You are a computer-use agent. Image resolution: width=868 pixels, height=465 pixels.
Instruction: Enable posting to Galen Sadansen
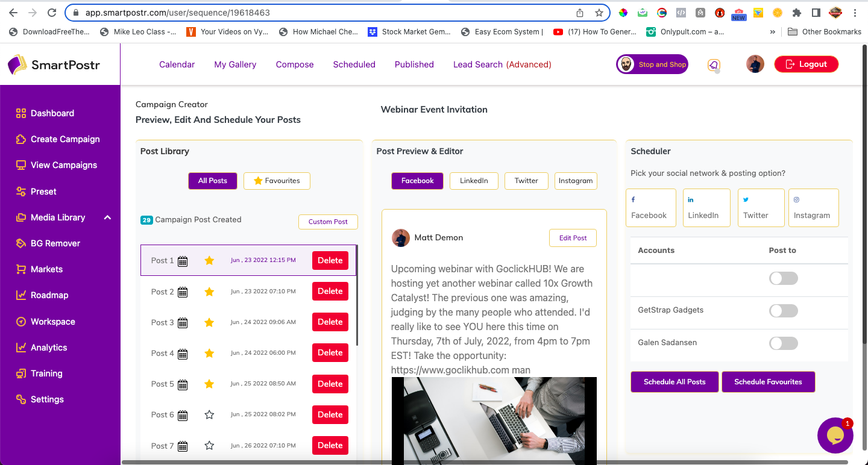tap(784, 343)
